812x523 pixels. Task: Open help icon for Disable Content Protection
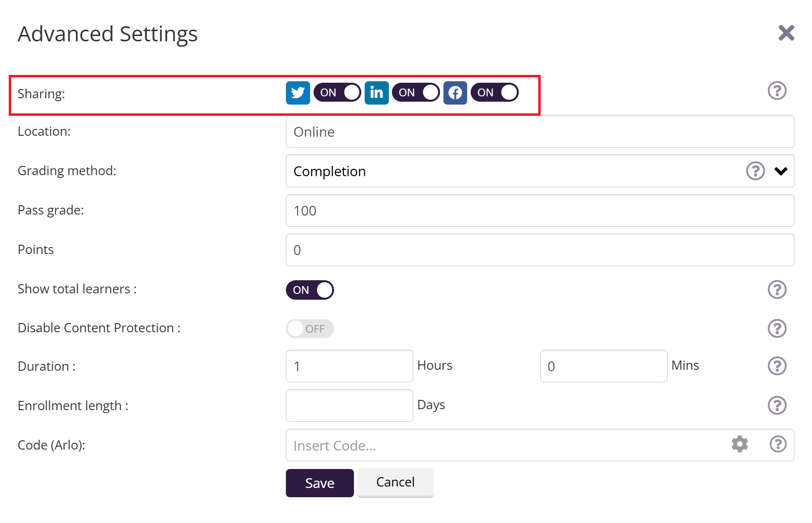pyautogui.click(x=777, y=328)
